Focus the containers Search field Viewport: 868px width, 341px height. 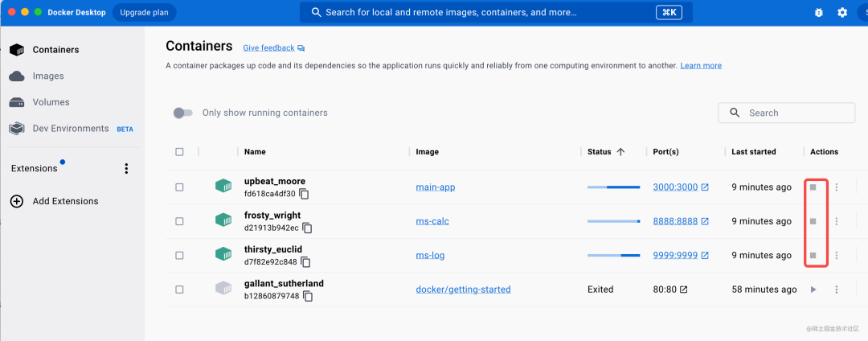(x=786, y=113)
